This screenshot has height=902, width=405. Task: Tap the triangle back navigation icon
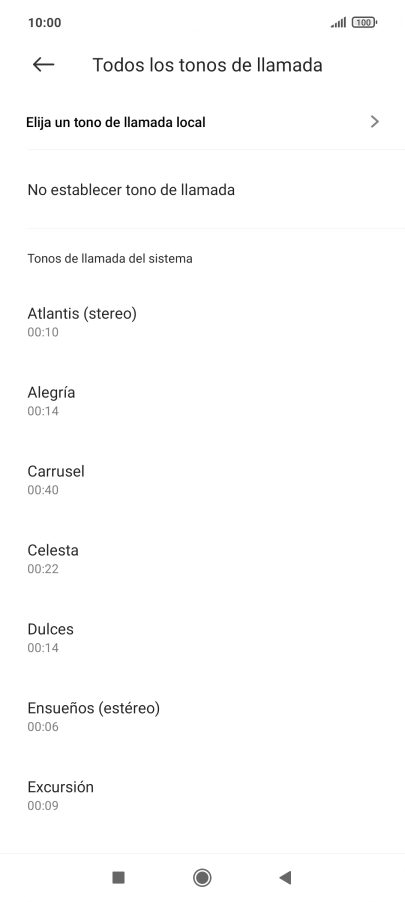tap(285, 877)
